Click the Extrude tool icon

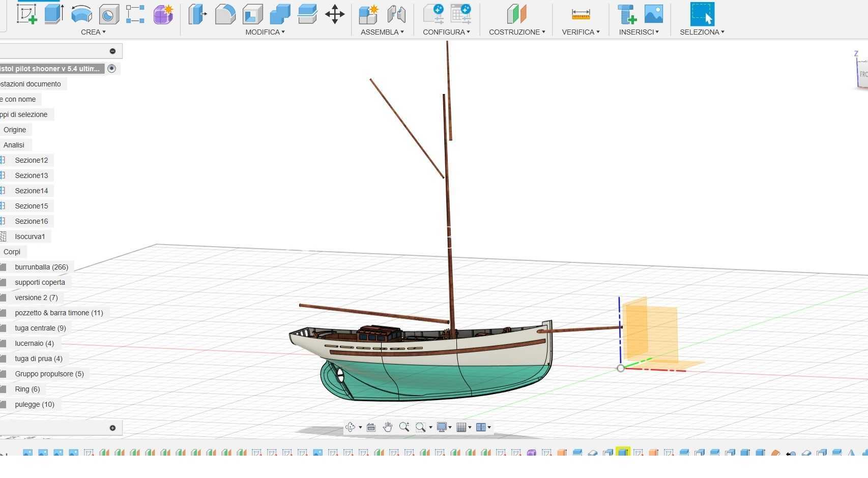click(54, 14)
